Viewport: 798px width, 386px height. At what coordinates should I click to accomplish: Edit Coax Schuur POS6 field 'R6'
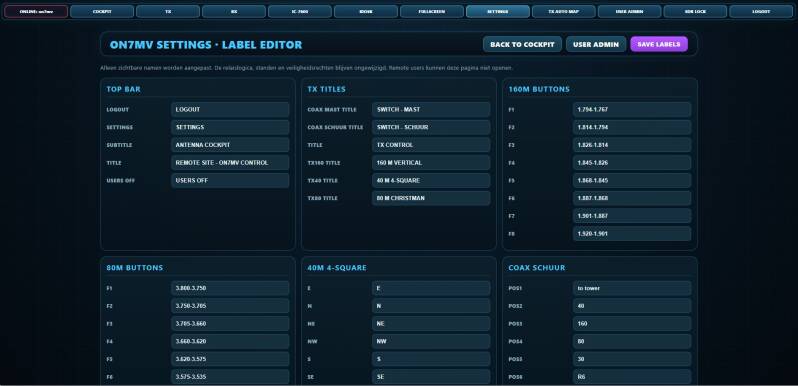pos(632,377)
